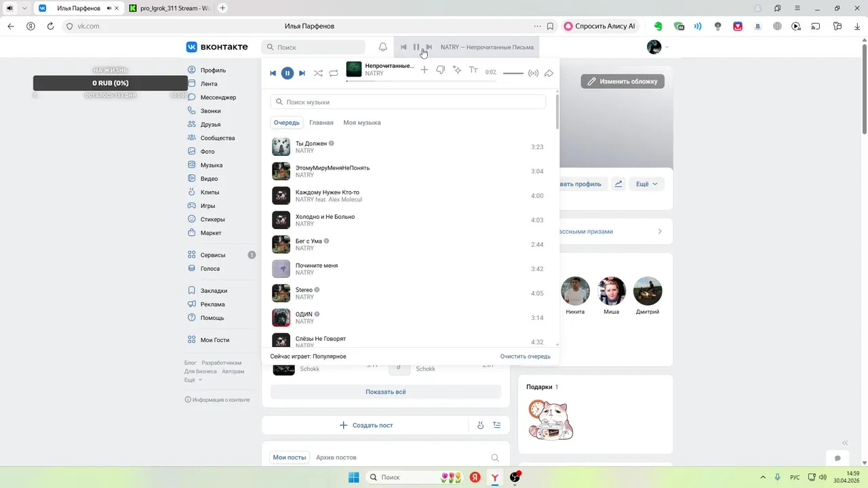The height and width of the screenshot is (488, 868).
Task: Click Показать всё button
Action: click(x=386, y=392)
